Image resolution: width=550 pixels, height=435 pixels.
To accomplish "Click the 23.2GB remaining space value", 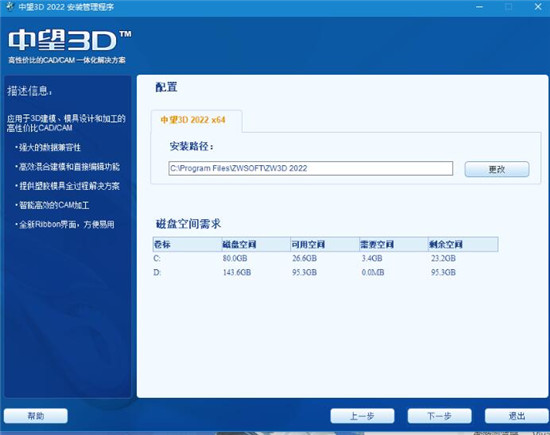I will (443, 259).
